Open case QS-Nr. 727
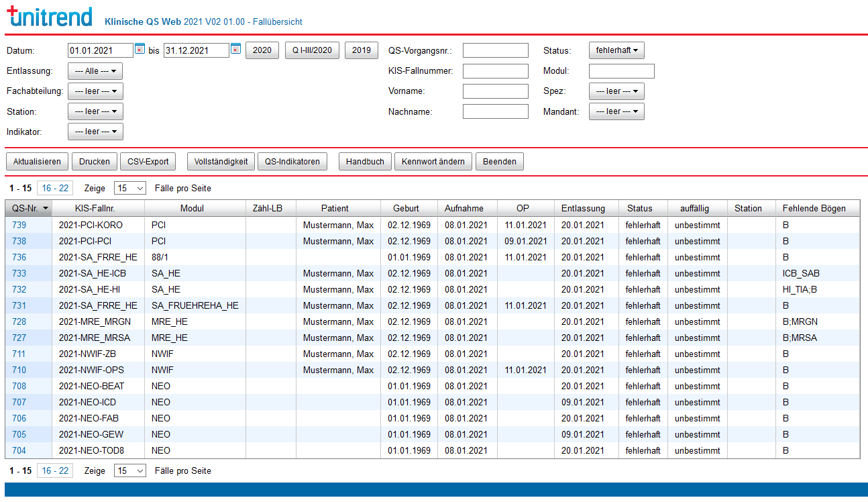The height and width of the screenshot is (502, 868). point(19,338)
